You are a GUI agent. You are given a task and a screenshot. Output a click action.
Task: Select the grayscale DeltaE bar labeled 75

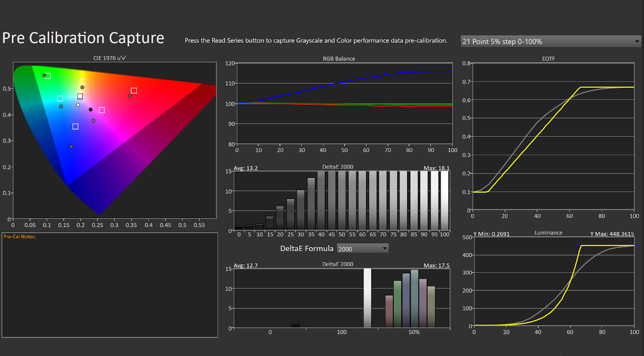394,201
